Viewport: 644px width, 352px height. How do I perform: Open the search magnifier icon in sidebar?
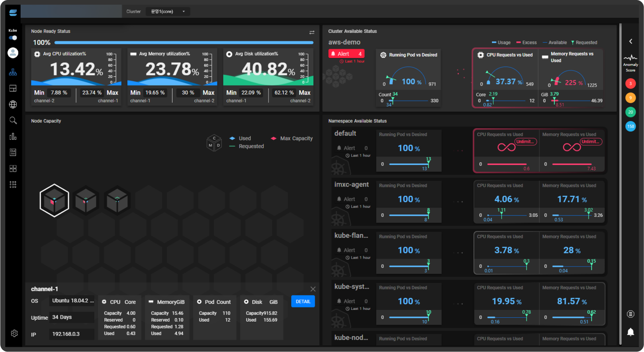coord(13,121)
